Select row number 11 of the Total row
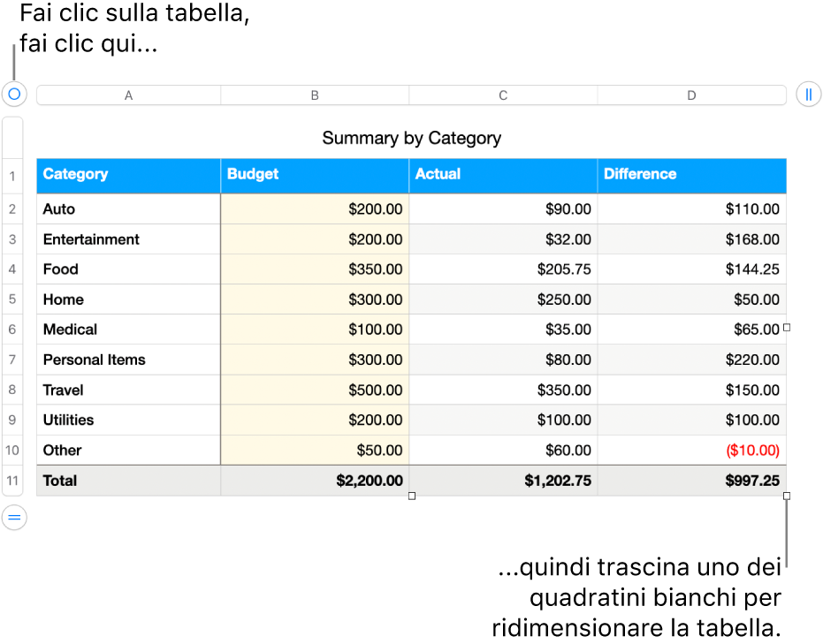The image size is (823, 644). tap(12, 481)
